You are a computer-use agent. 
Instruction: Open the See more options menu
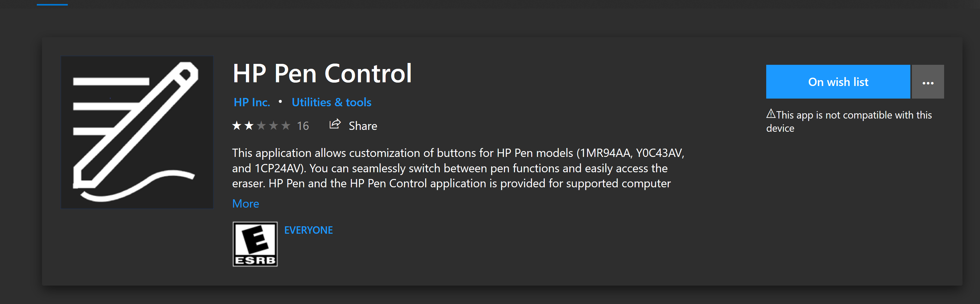click(x=928, y=81)
